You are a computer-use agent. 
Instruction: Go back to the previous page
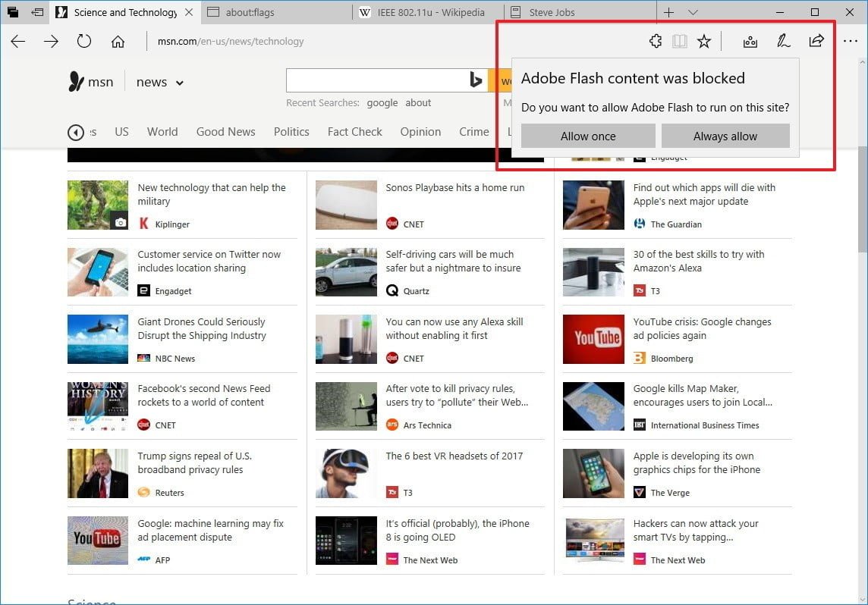(18, 42)
